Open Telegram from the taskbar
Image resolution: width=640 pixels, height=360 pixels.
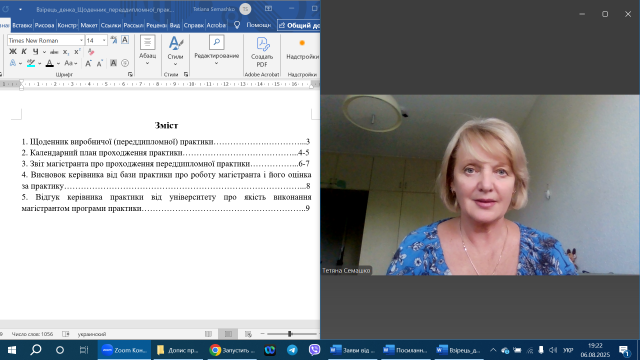pyautogui.click(x=292, y=350)
